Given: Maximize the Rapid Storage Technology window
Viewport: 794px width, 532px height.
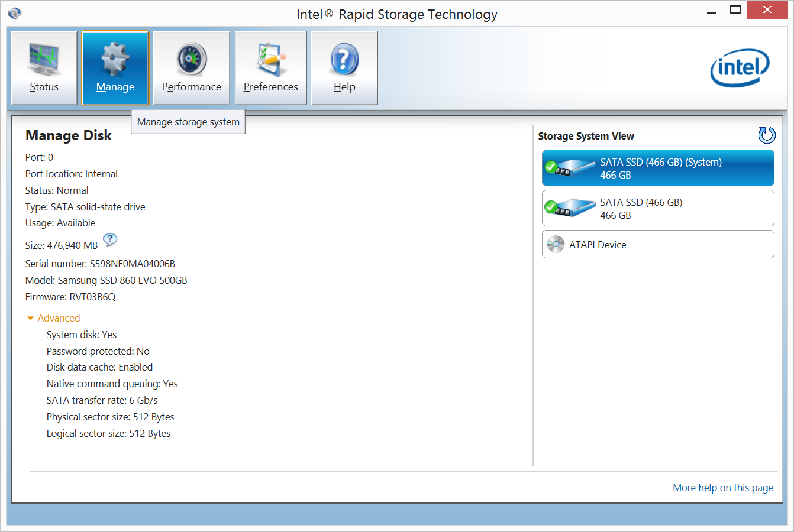Looking at the screenshot, I should (x=735, y=10).
